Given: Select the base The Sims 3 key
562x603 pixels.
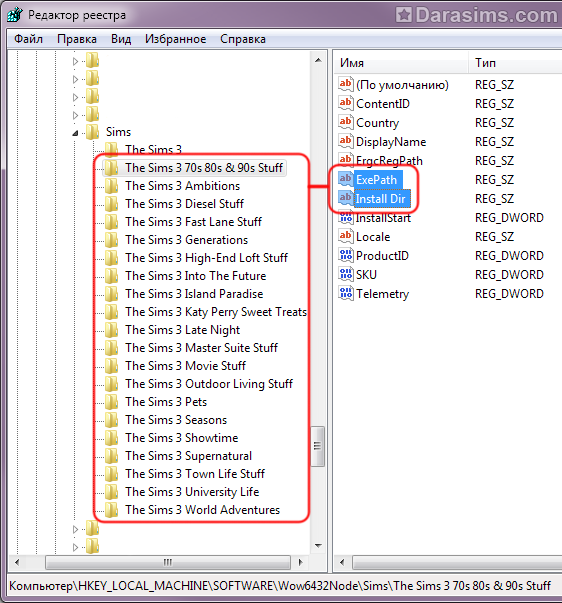Looking at the screenshot, I should (x=153, y=150).
